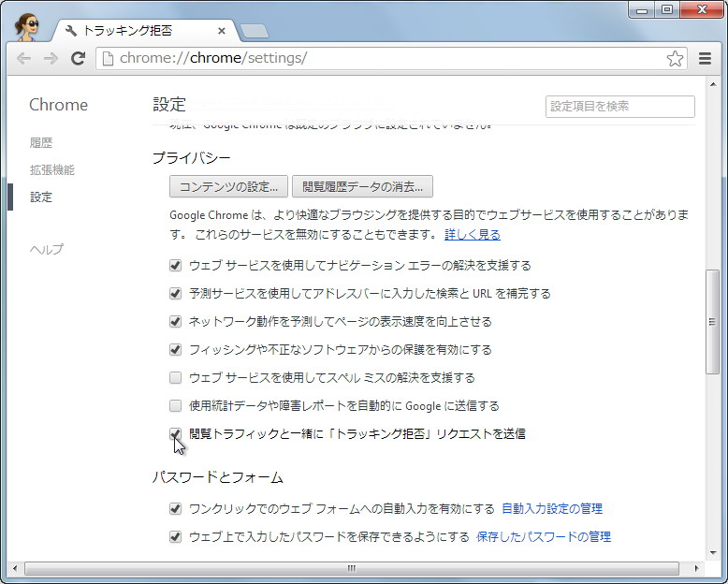Click the horizontal scrollbar right arrow

pos(696,568)
